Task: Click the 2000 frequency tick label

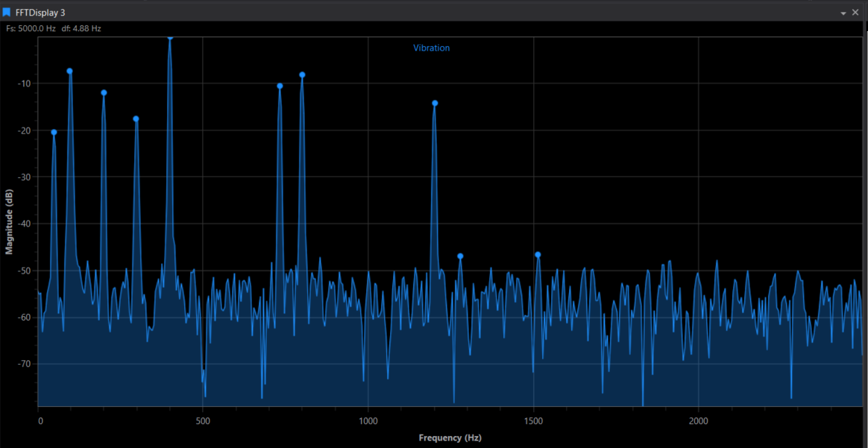Action: tap(699, 421)
